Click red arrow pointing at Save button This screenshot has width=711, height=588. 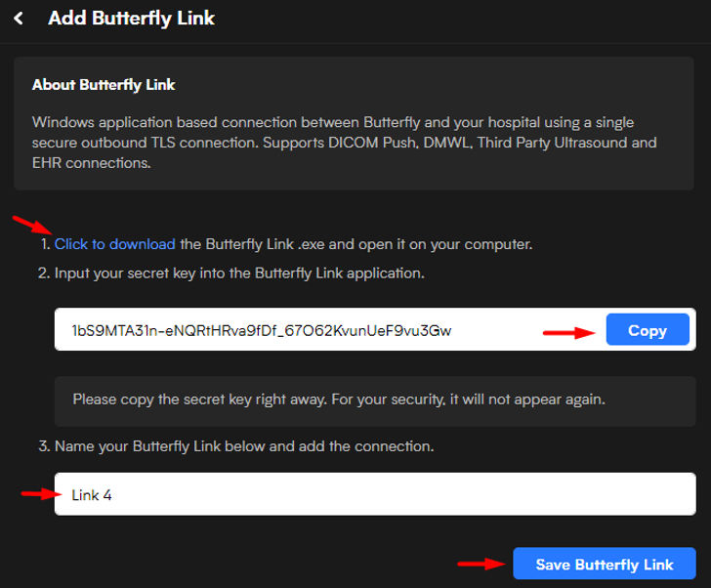[x=481, y=564]
